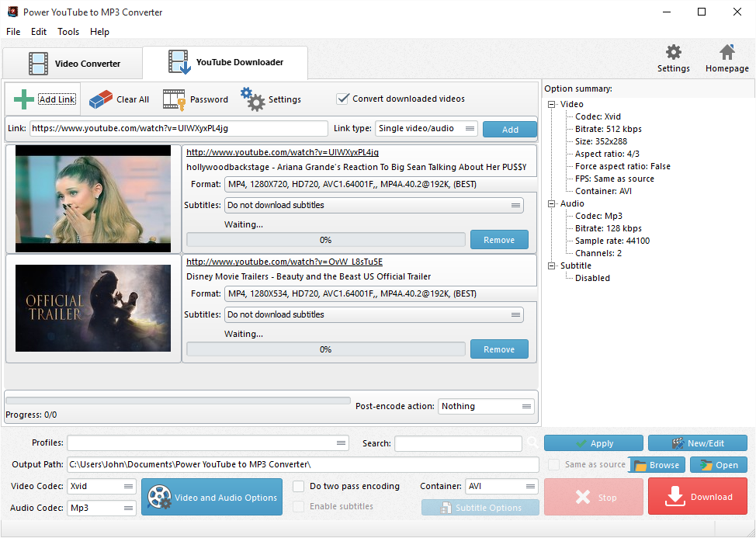Click the clapperboard icon on New/Edit
Screen dimensions: 756x538
pos(678,443)
